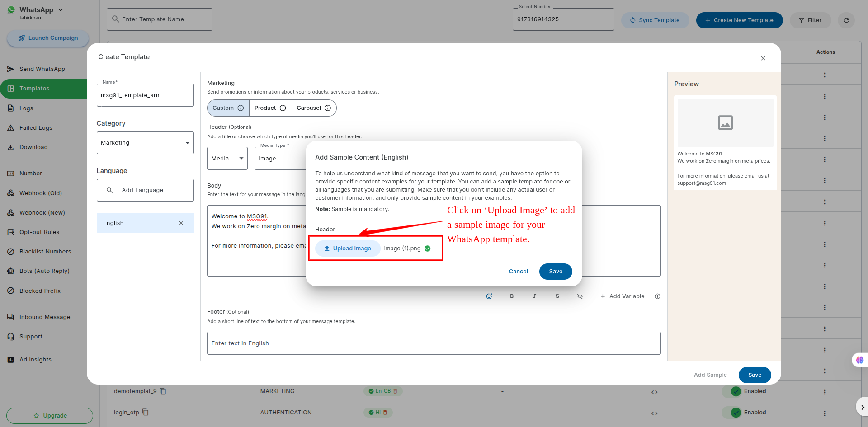Viewport: 868px width, 427px height.
Task: Apply italic formatting to body text
Action: pos(534,296)
